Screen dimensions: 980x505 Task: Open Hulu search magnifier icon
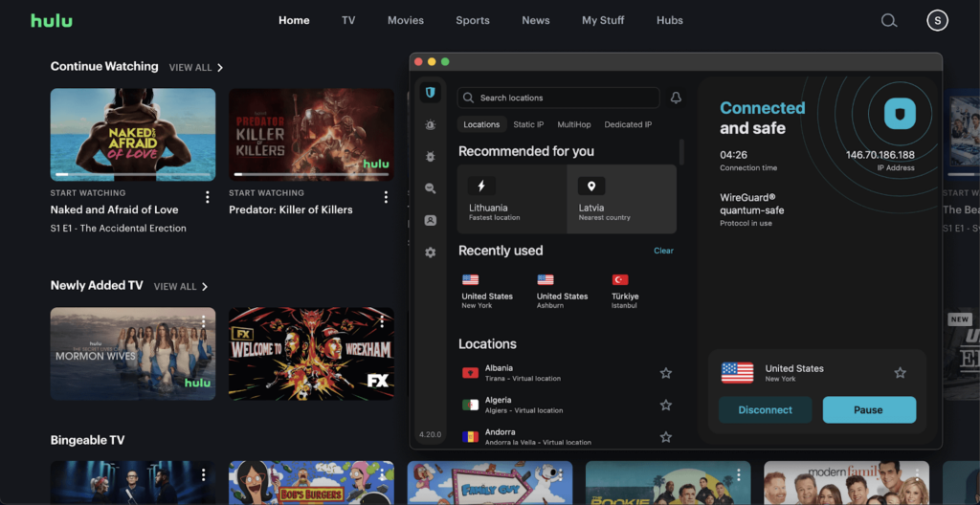(x=889, y=21)
